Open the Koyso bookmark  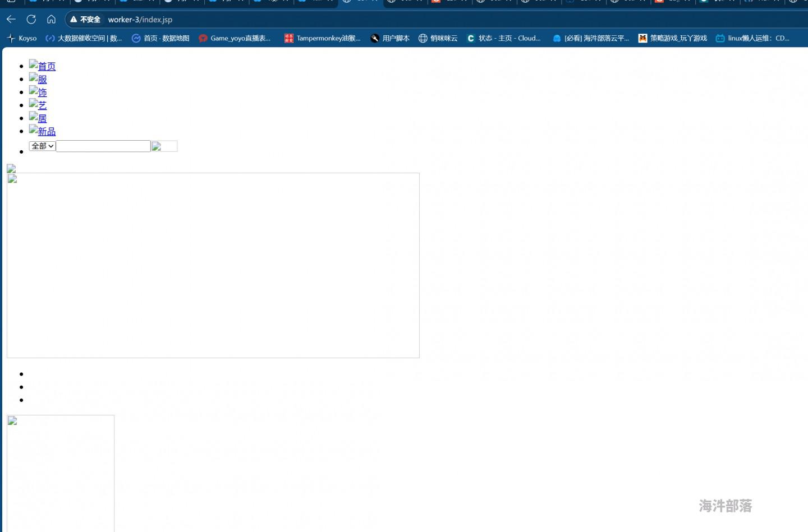pos(22,38)
